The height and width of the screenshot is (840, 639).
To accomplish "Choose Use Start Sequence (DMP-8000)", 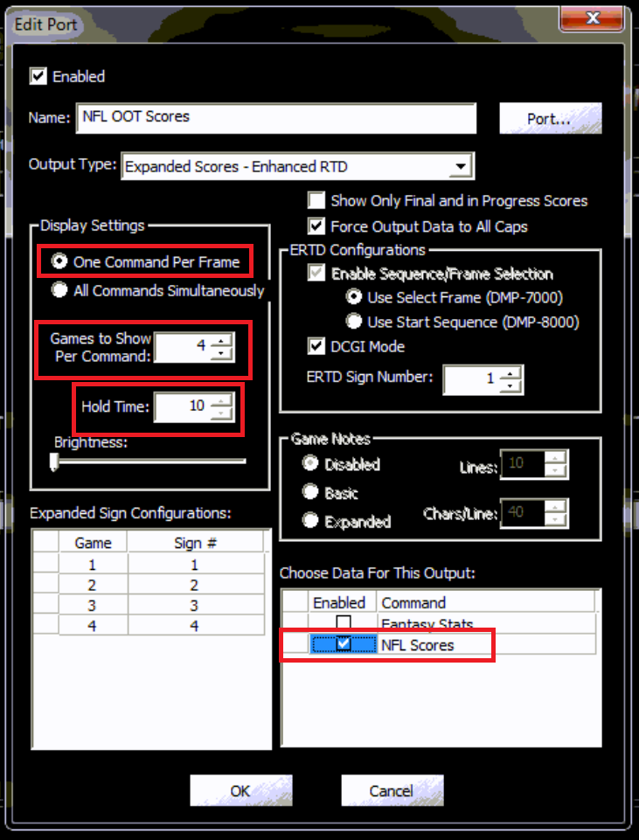I will coord(354,322).
